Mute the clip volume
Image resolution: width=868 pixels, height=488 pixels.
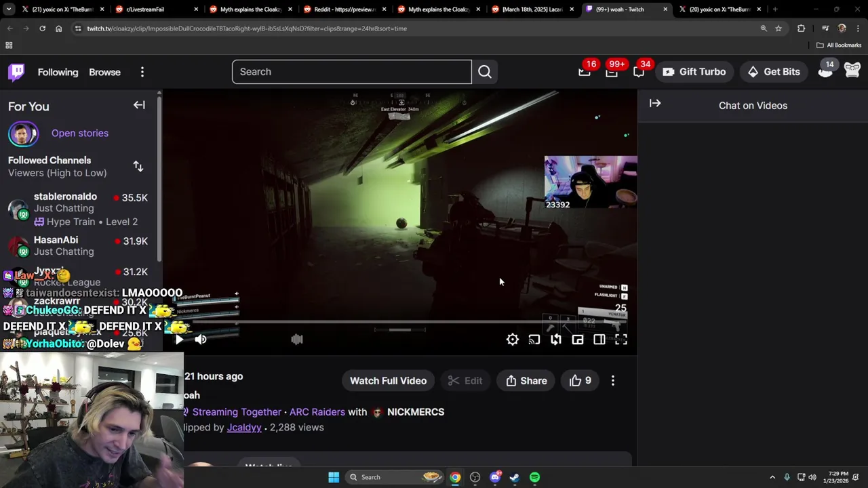point(201,340)
